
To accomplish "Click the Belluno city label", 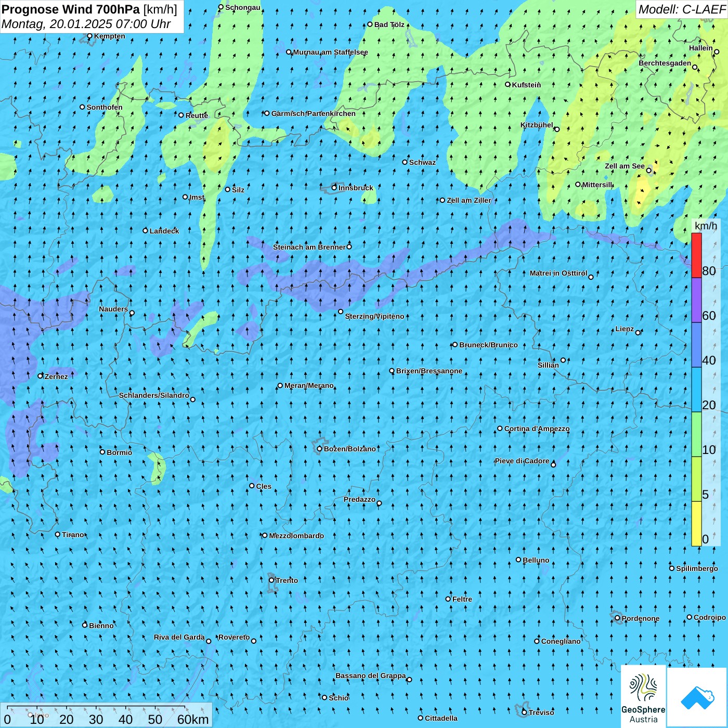I will (x=536, y=560).
